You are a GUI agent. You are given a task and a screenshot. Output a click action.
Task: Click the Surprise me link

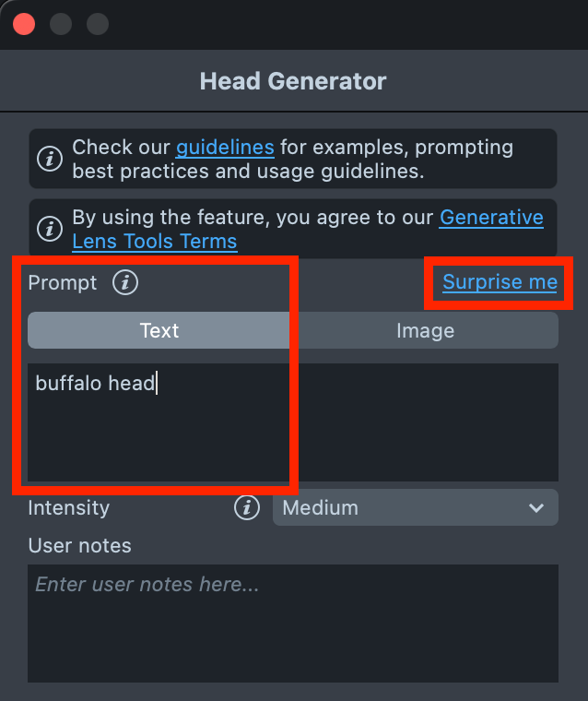(x=500, y=282)
